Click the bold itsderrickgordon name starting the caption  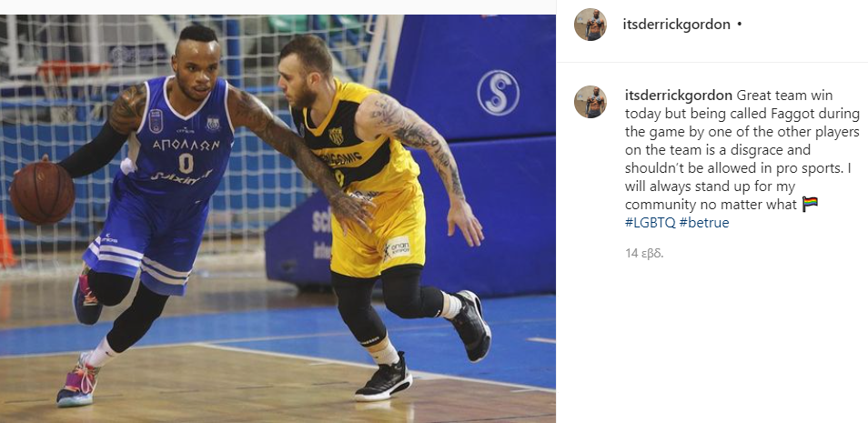pyautogui.click(x=679, y=96)
